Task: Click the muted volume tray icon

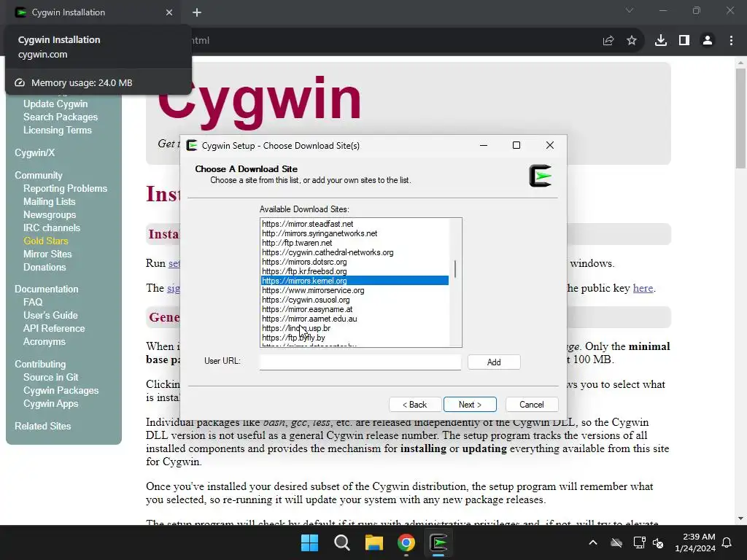Action: [x=658, y=542]
